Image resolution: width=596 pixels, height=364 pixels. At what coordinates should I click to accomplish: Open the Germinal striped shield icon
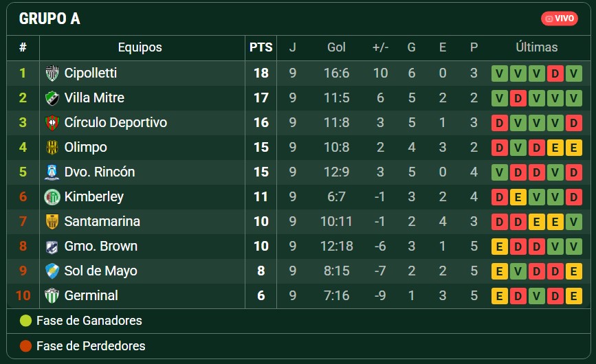pos(52,296)
